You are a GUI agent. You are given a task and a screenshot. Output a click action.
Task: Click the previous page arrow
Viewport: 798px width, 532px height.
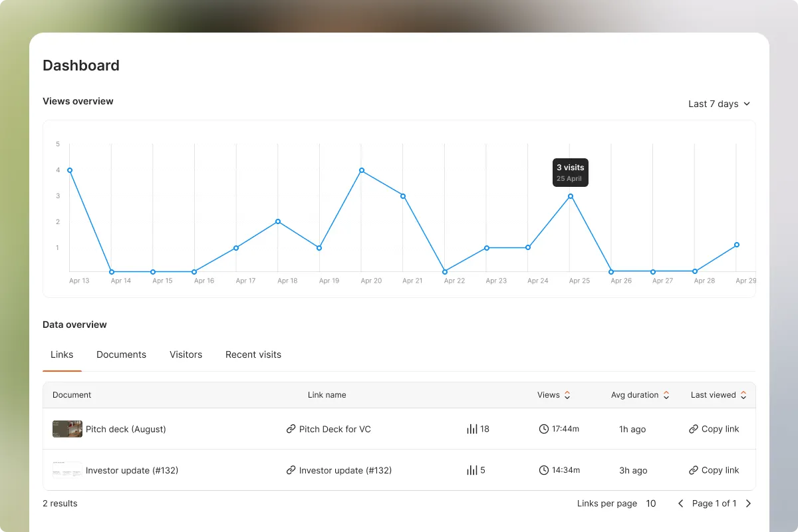(x=680, y=503)
